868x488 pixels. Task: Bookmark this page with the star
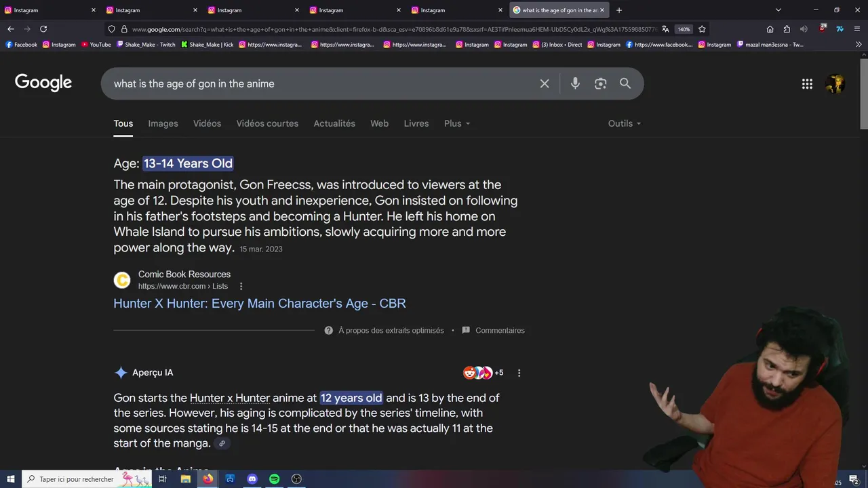(x=702, y=29)
